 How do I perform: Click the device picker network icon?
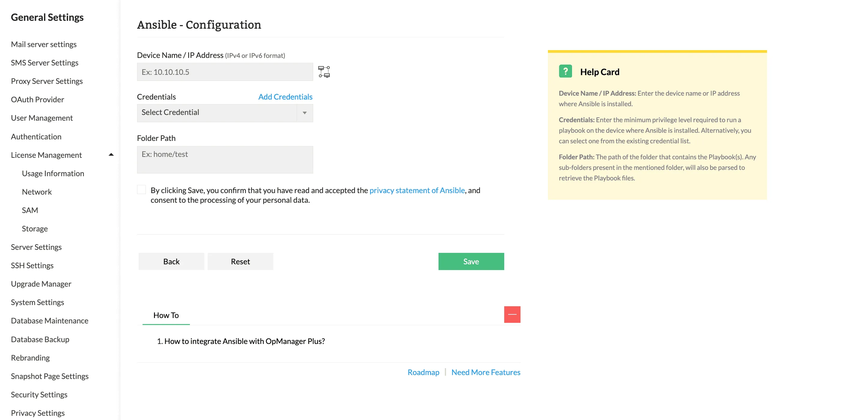tap(324, 72)
